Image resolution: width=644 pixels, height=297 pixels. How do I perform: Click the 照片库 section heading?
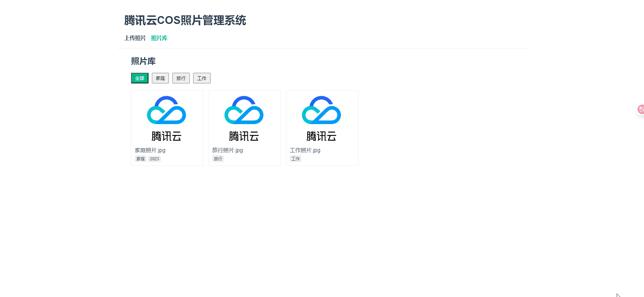click(143, 61)
